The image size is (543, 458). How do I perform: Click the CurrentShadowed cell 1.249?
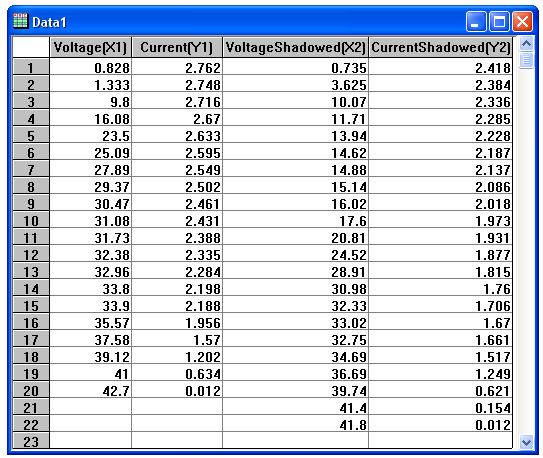click(441, 373)
